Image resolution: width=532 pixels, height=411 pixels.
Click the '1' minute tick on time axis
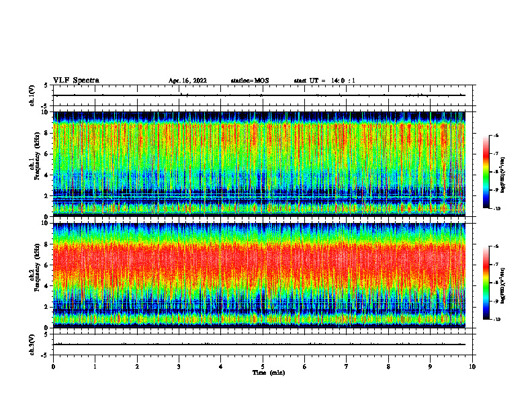[x=95, y=367]
